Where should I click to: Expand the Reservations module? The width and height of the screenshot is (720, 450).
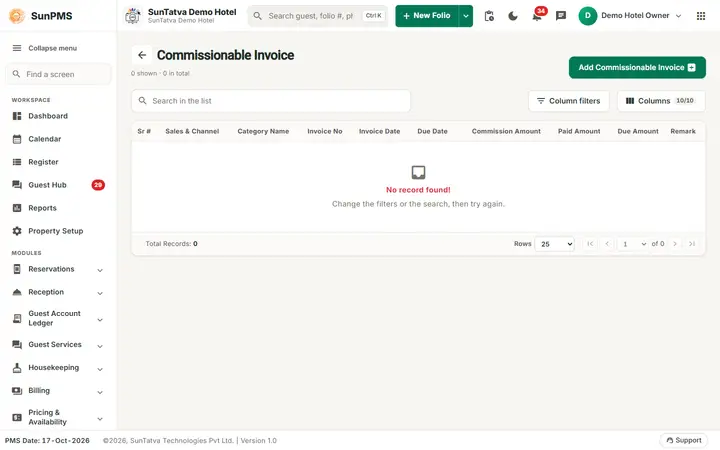(58, 270)
